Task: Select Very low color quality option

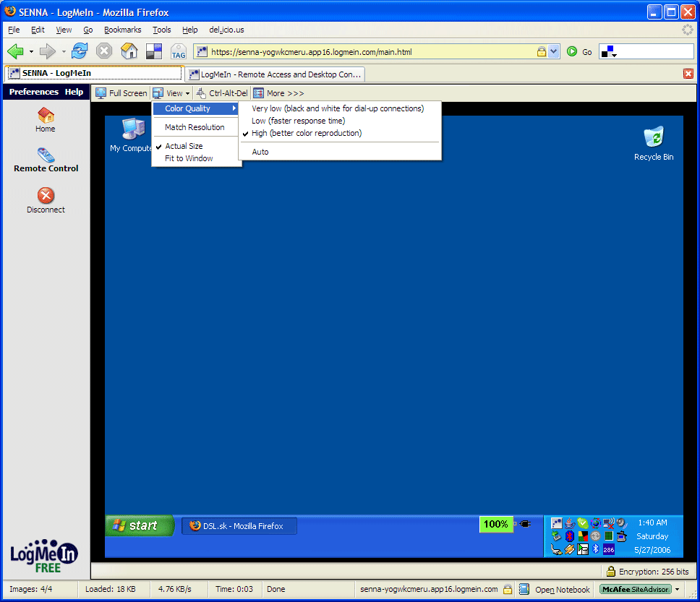Action: click(340, 108)
